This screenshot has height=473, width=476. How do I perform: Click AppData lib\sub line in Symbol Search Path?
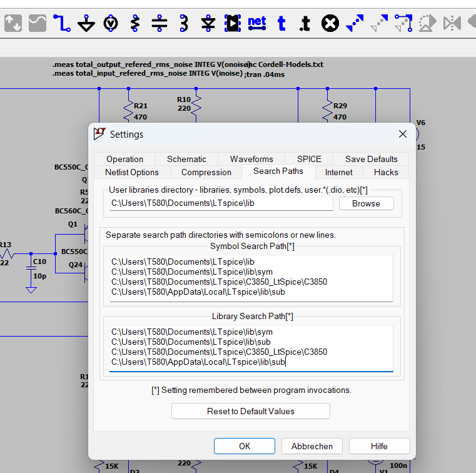[198, 292]
